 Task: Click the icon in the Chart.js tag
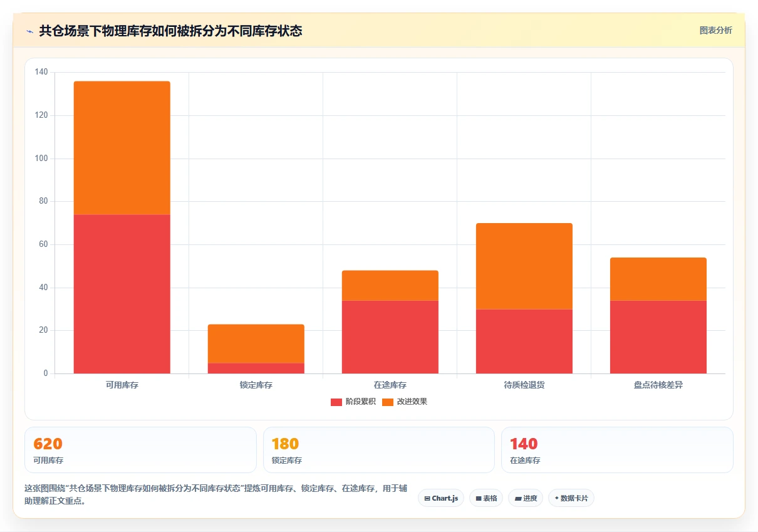(x=427, y=499)
